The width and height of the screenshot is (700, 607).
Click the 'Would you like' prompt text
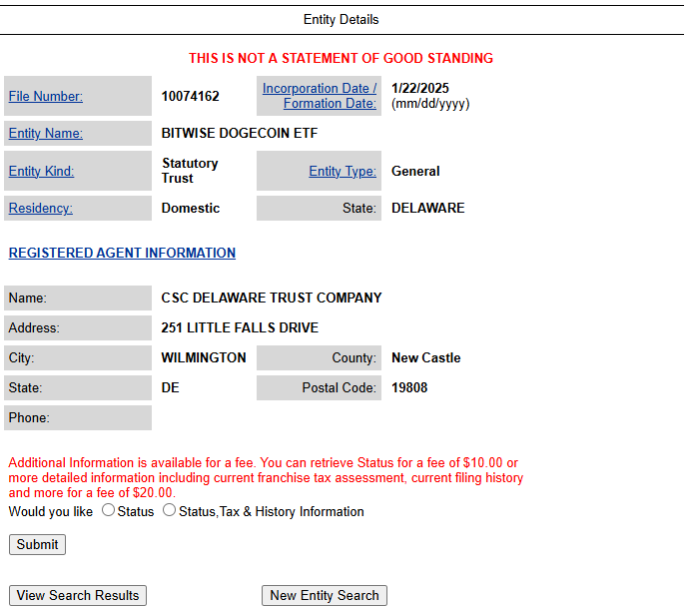point(51,511)
